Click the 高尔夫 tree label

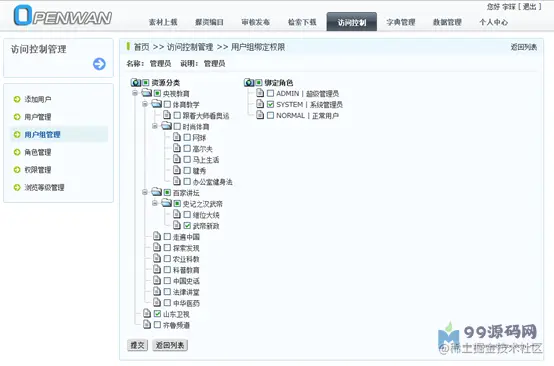click(x=202, y=149)
